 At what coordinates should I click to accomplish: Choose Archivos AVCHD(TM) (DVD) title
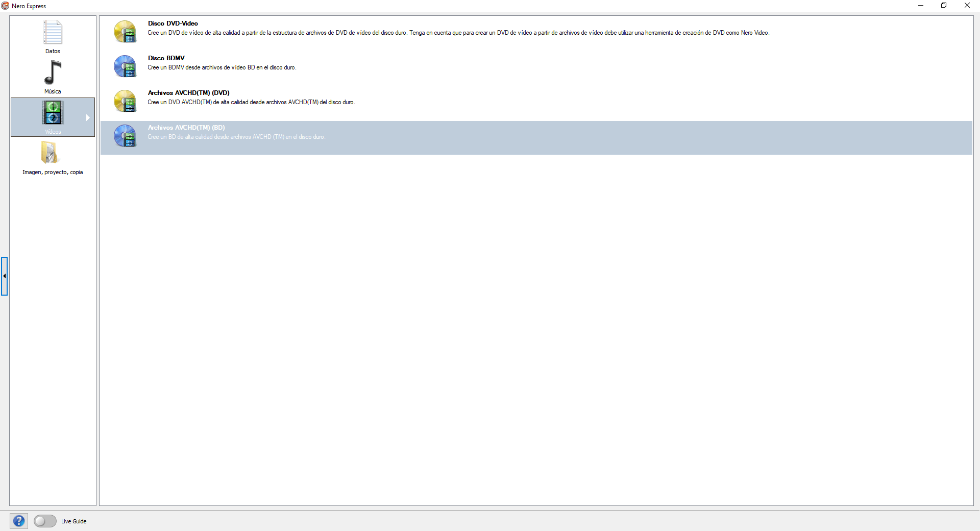189,93
